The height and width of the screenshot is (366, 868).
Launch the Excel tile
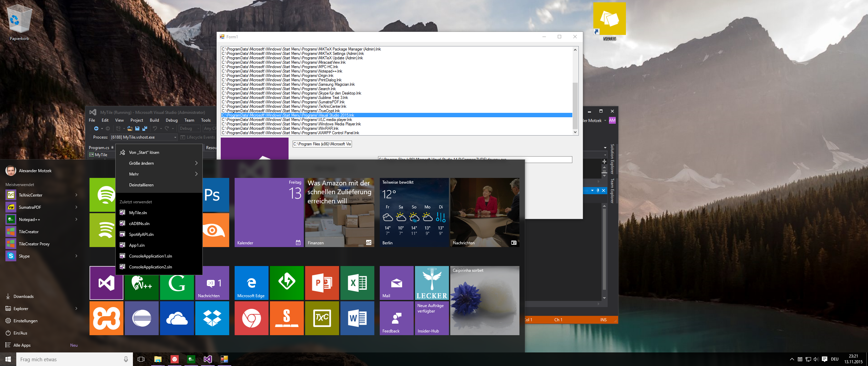(x=357, y=283)
